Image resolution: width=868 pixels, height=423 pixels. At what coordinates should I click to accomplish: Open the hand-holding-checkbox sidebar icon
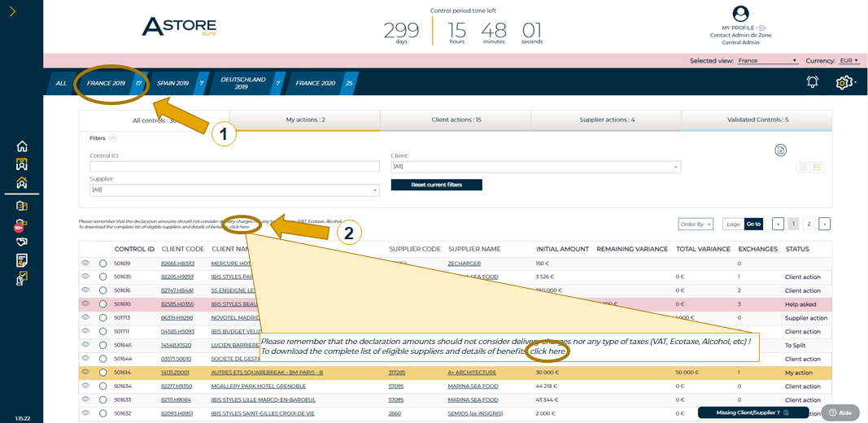22,278
